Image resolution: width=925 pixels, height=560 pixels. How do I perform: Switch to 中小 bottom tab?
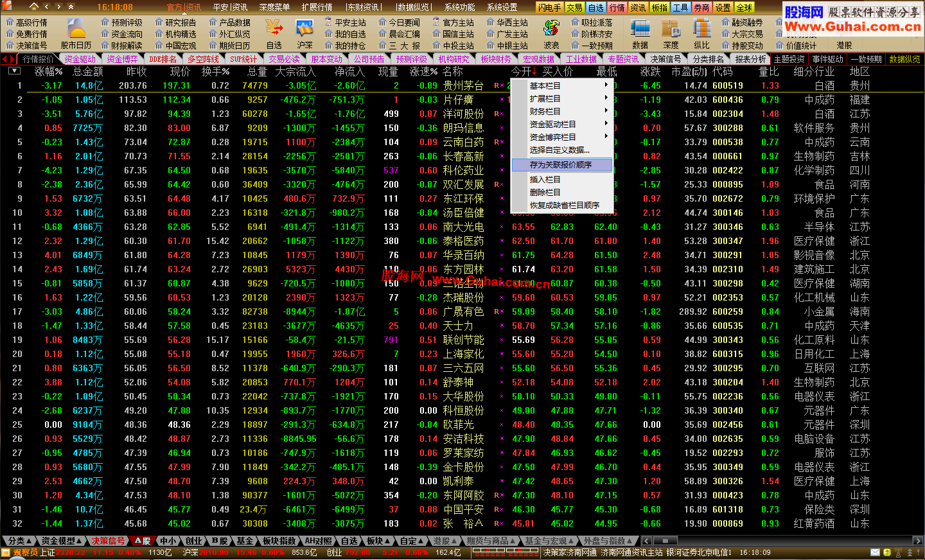(168, 541)
